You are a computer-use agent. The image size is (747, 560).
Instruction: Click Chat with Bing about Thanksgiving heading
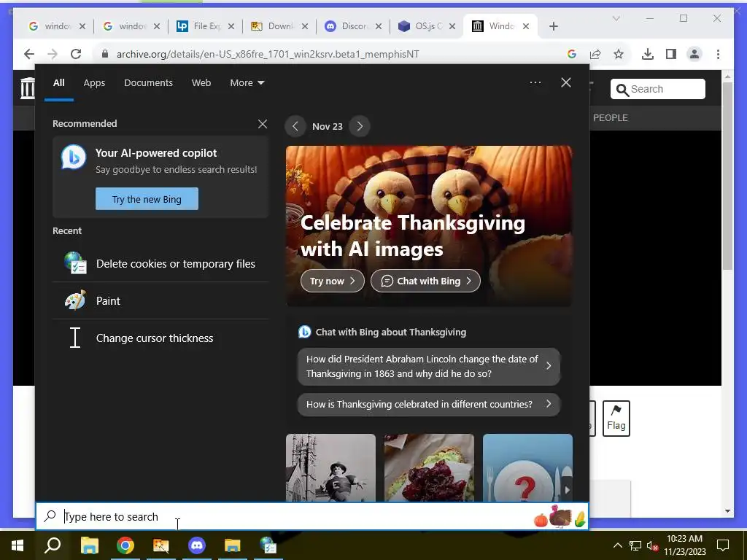(x=391, y=332)
